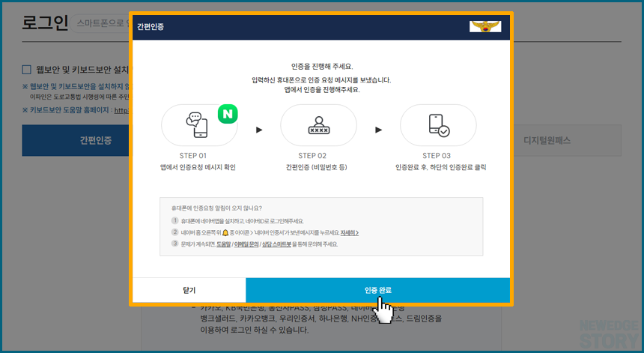Click the STEP 01 phone message icon
Image resolution: width=644 pixels, height=353 pixels.
[x=197, y=124]
